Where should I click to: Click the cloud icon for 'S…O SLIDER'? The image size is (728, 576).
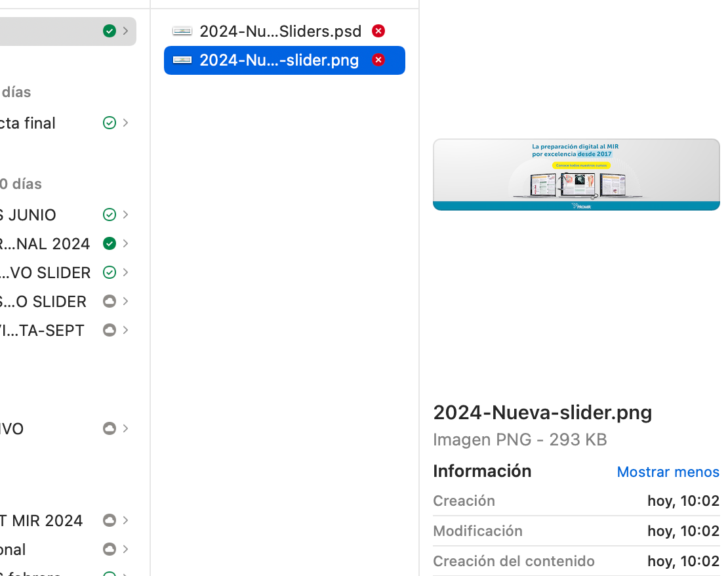[x=109, y=301]
